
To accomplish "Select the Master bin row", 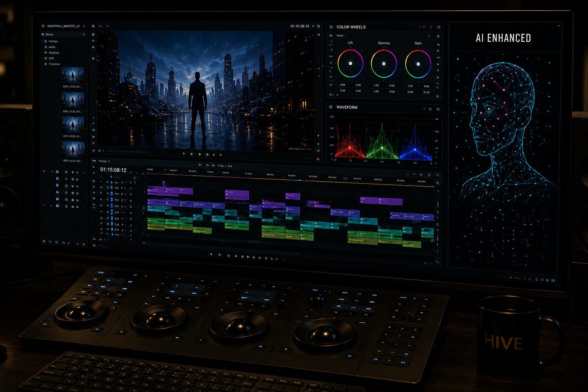I will pos(63,34).
